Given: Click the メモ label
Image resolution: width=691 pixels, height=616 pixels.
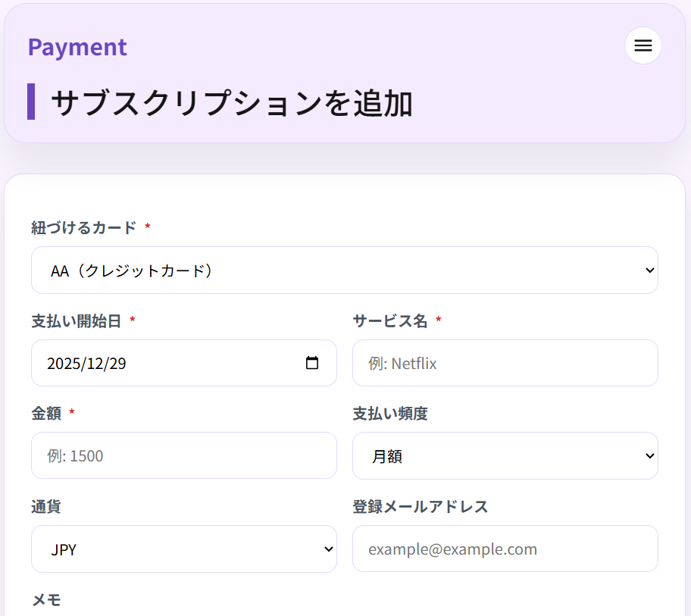Looking at the screenshot, I should pos(48,599).
